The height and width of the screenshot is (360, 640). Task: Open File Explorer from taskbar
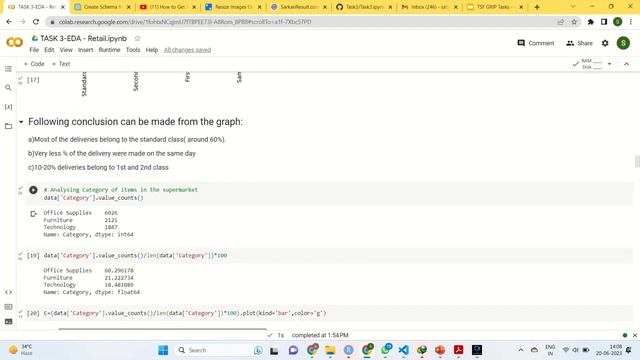pyautogui.click(x=330, y=350)
